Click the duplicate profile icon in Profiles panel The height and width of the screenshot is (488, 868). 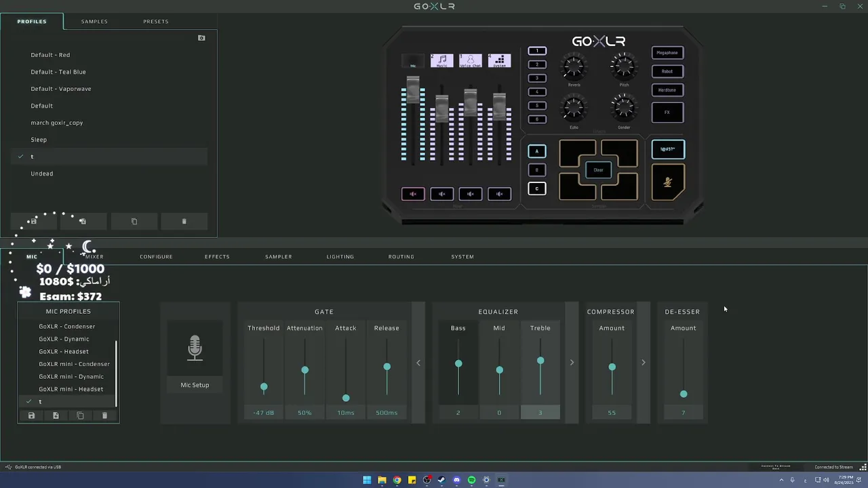click(134, 222)
